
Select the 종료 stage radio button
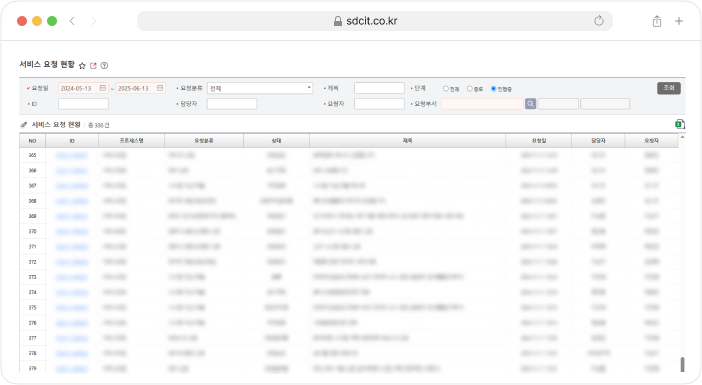470,89
